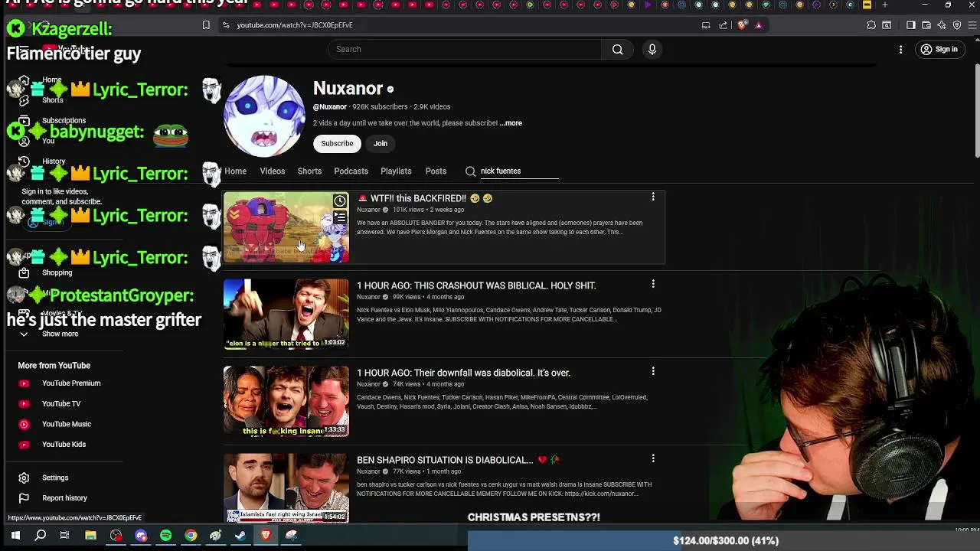Click the Brave browser taskbar icon
980x551 pixels.
(266, 536)
